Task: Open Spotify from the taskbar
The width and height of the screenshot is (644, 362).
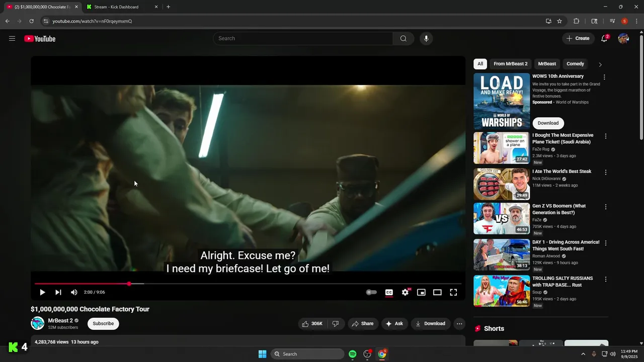Action: [353, 354]
